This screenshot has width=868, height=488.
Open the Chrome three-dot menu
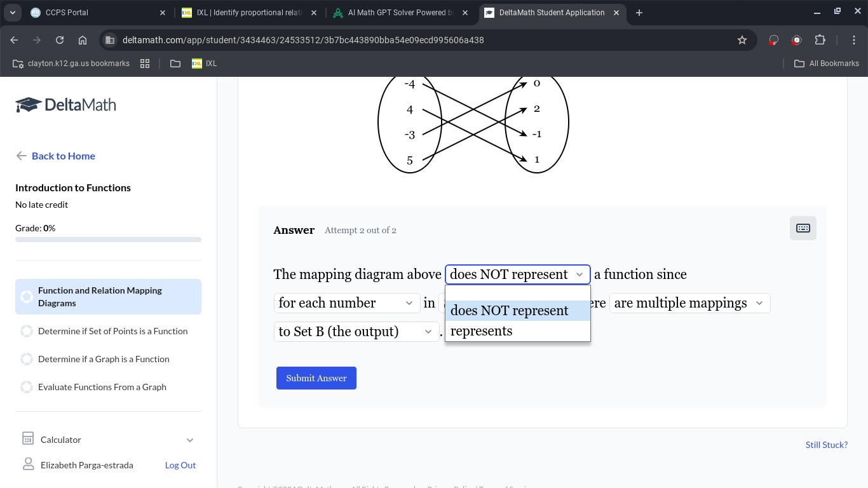tap(854, 40)
